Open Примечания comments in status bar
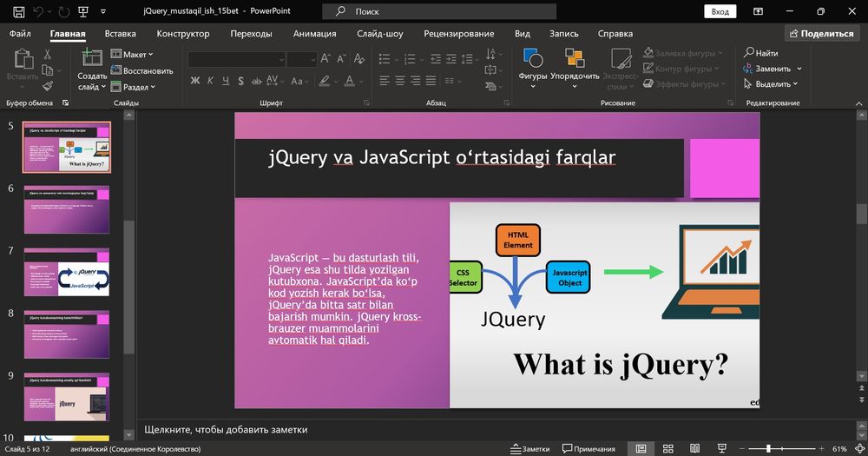Image resolution: width=868 pixels, height=456 pixels. tap(589, 449)
